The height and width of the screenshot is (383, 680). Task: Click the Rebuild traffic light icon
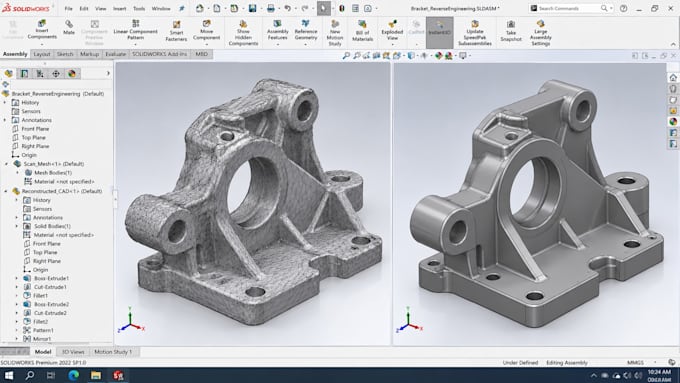point(342,8)
